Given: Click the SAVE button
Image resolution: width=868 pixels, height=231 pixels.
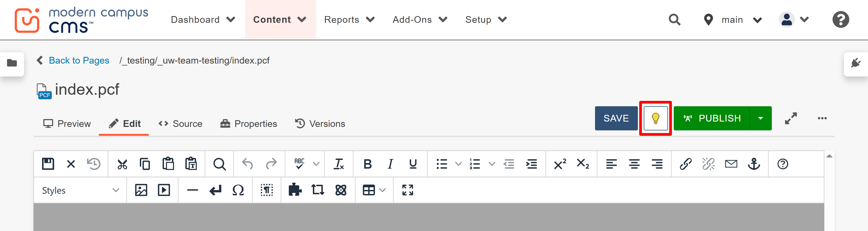Looking at the screenshot, I should point(616,118).
